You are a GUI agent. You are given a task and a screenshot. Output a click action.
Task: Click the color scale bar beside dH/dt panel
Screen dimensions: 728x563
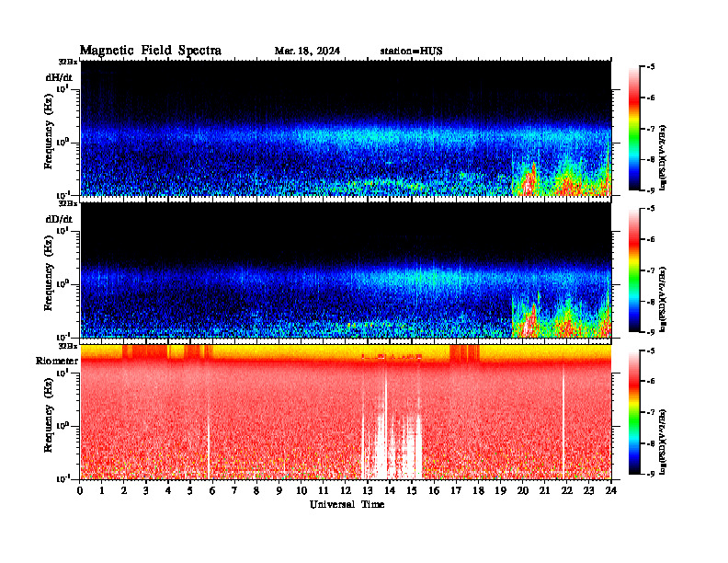click(634, 129)
